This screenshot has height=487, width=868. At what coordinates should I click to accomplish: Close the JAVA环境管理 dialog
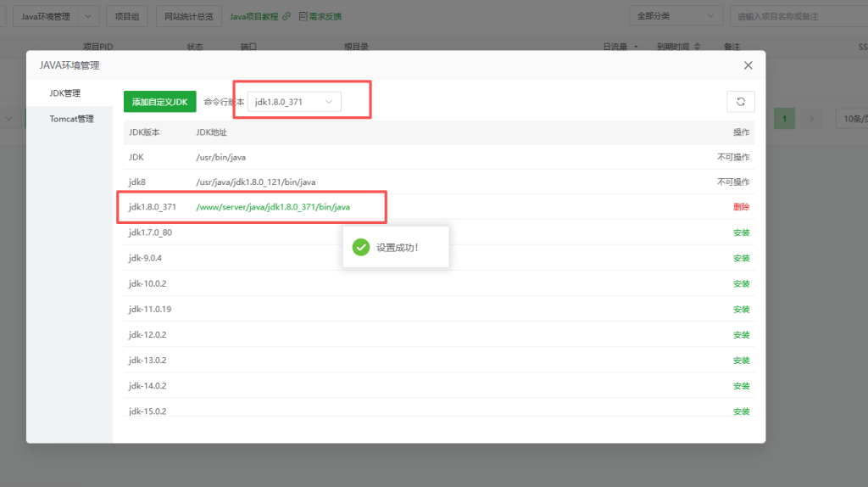748,65
